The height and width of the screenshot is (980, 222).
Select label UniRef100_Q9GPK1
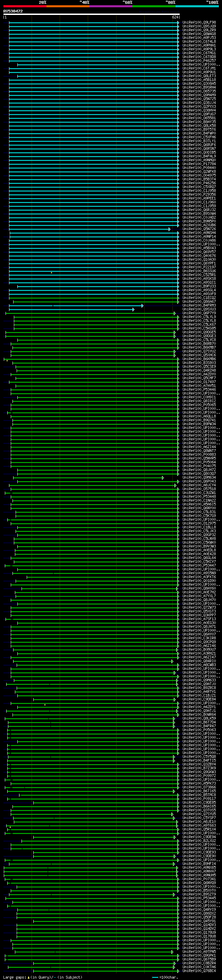199,955
